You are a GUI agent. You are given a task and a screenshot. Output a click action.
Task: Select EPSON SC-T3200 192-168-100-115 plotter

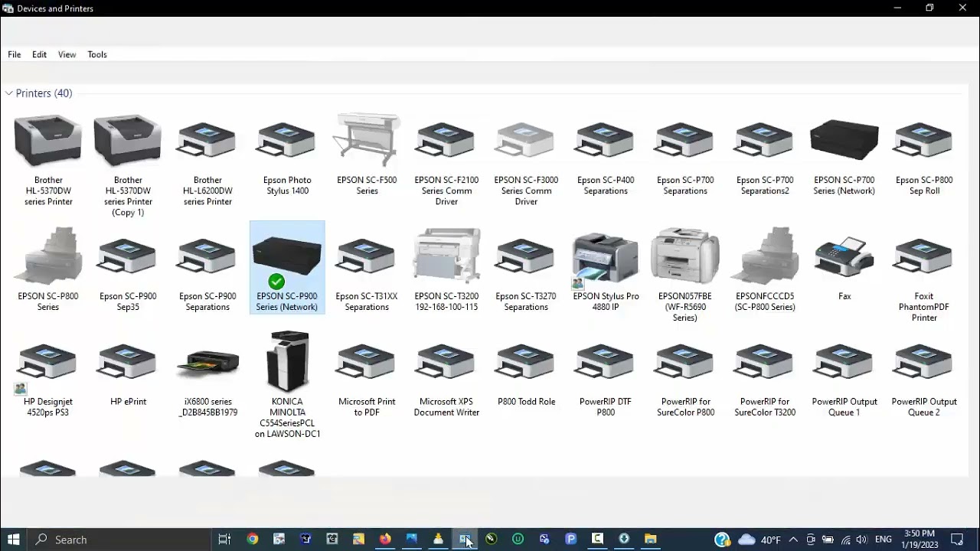pyautogui.click(x=446, y=269)
